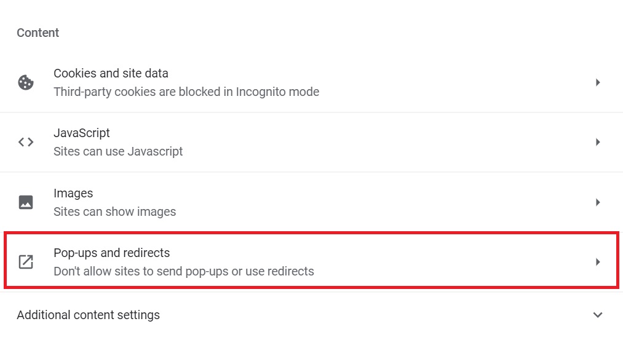
Task: Open Pop-ups and redirects right arrow
Action: pos(598,262)
